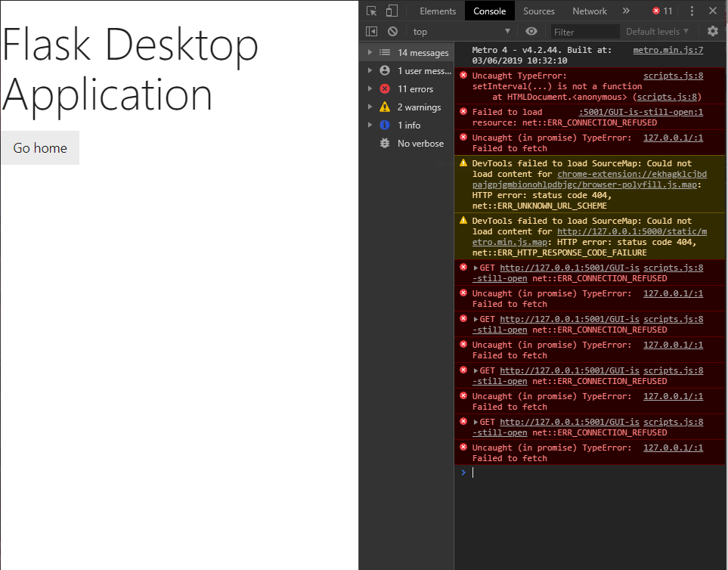Screen dimensions: 728x570
Task: Switch to the Sources tab
Action: click(538, 11)
